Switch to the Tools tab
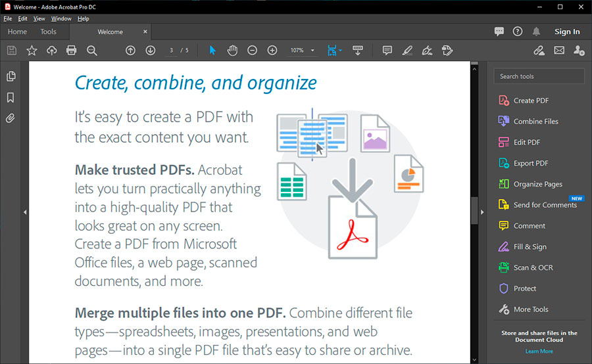The width and height of the screenshot is (592, 364). click(x=48, y=32)
